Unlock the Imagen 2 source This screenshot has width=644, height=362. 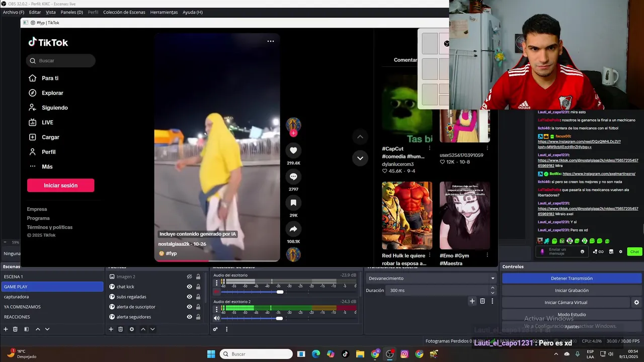pyautogui.click(x=198, y=277)
